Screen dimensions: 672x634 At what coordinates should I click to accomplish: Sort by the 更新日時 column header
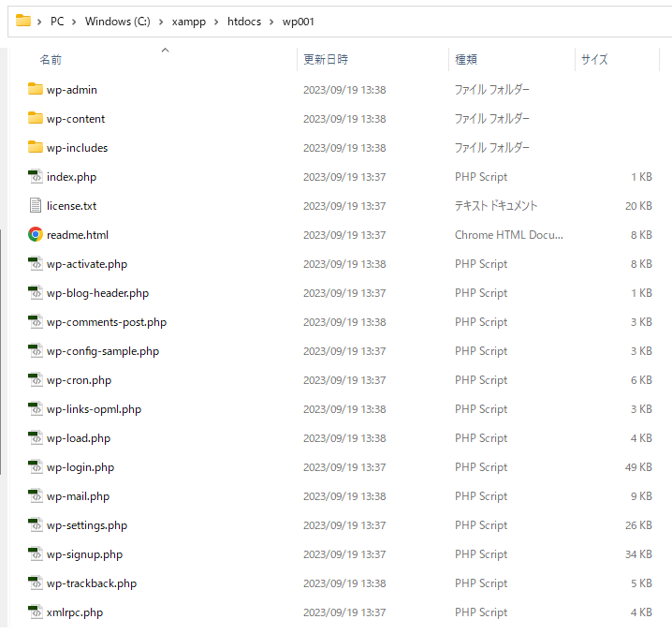(x=326, y=59)
